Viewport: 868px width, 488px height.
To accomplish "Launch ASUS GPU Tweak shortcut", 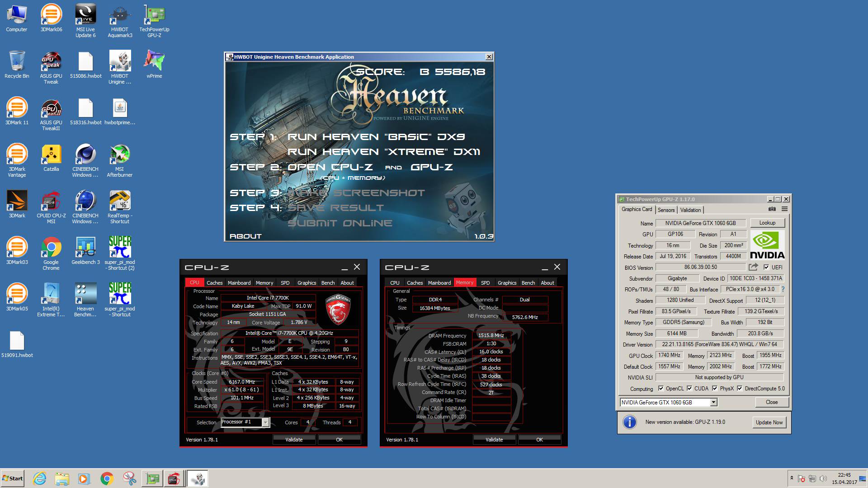I will point(51,67).
